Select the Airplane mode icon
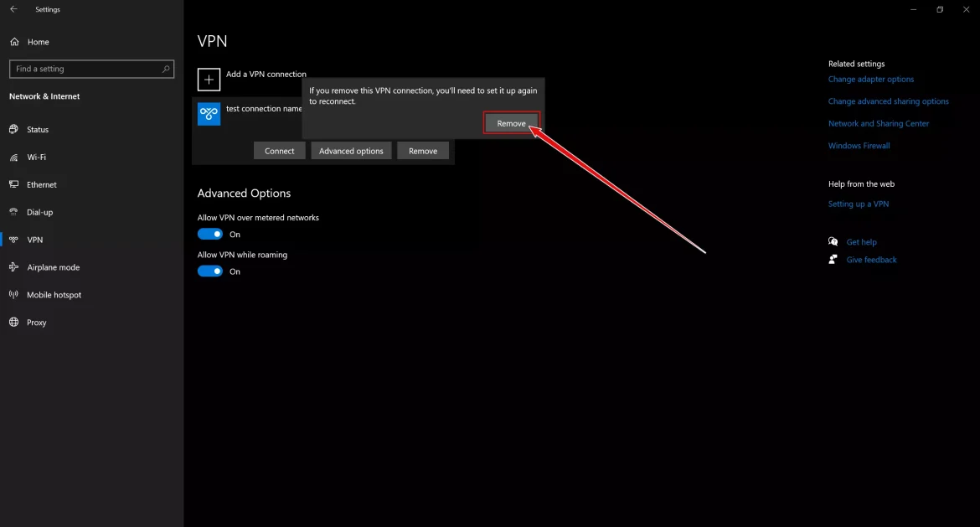The width and height of the screenshot is (980, 527). click(x=13, y=267)
